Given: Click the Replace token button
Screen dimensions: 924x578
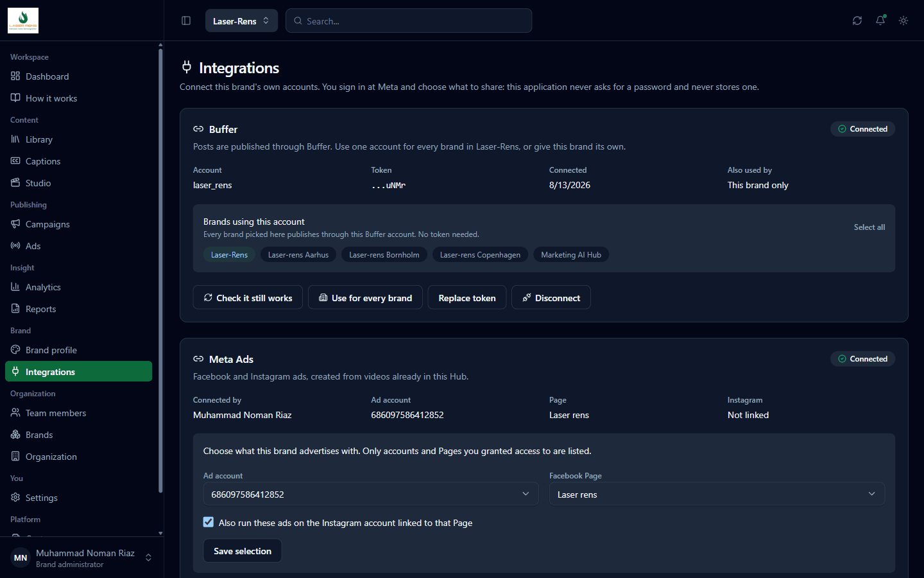Looking at the screenshot, I should [x=467, y=297].
